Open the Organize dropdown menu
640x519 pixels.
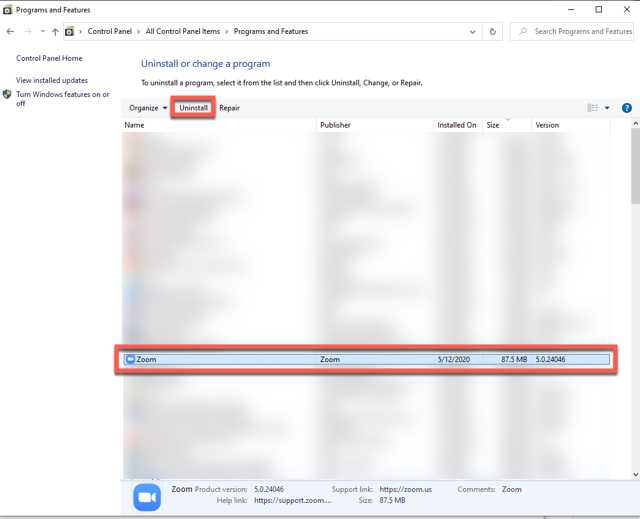[148, 108]
